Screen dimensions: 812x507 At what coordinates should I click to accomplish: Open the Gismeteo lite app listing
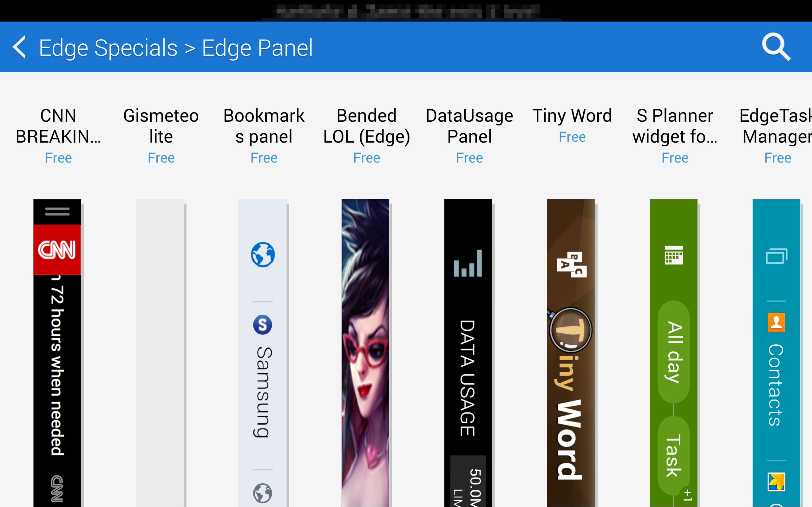point(161,126)
